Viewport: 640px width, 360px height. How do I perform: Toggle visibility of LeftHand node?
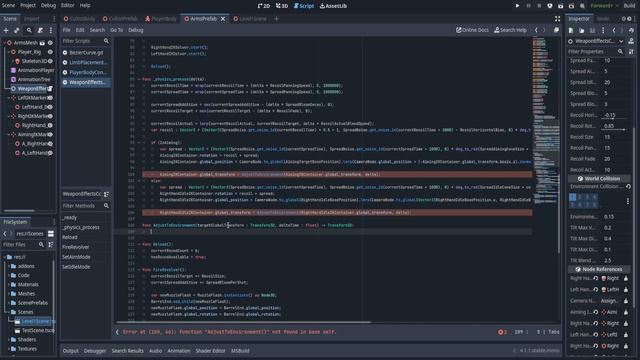(x=50, y=107)
